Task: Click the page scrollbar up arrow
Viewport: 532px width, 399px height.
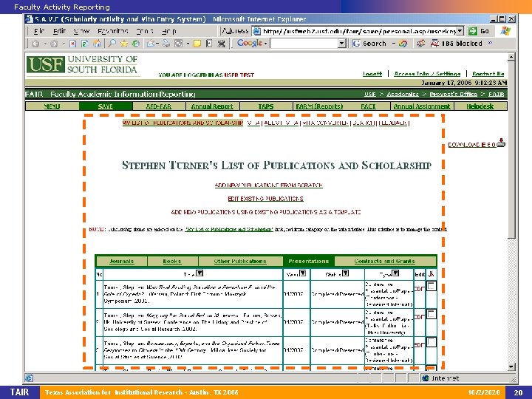Action: pyautogui.click(x=511, y=57)
